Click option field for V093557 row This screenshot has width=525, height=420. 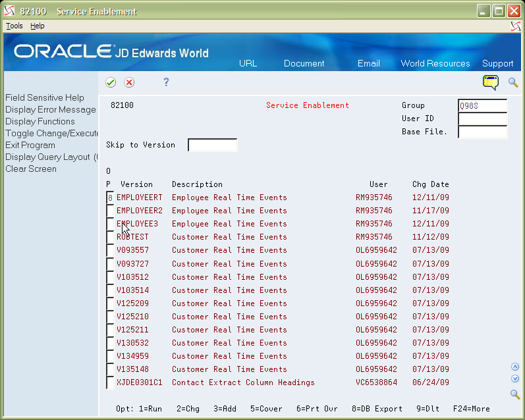point(110,250)
